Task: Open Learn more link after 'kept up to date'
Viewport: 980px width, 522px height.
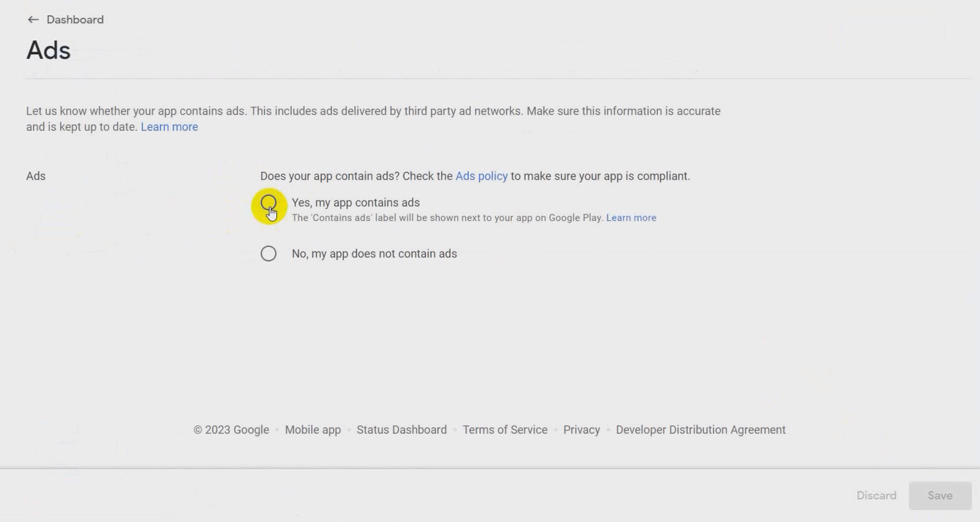Action: tap(169, 127)
